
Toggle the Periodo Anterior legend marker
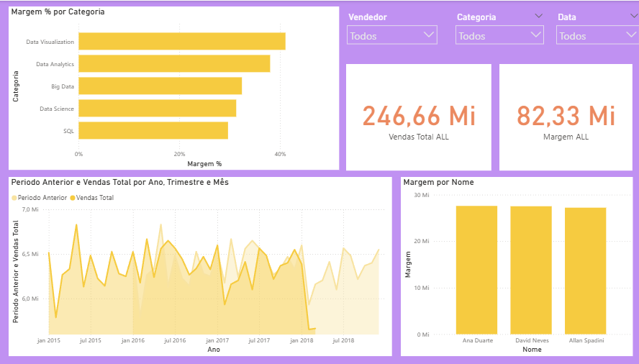pos(14,198)
